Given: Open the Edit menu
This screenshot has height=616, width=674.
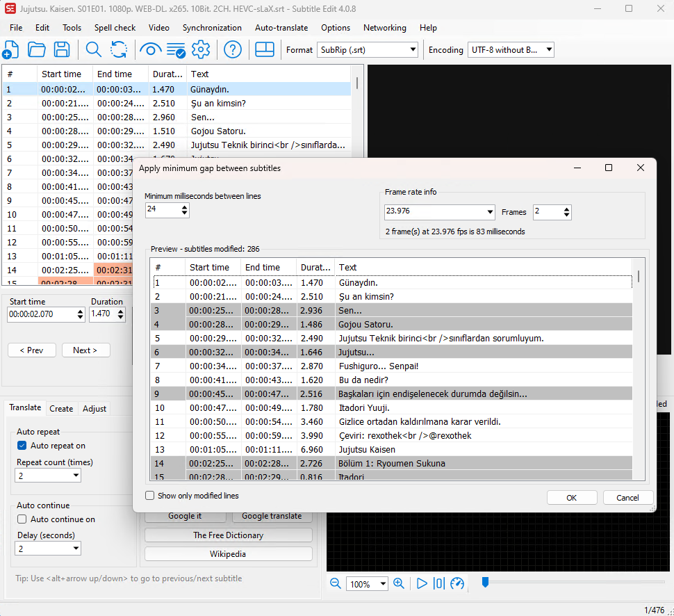Looking at the screenshot, I should 42,28.
